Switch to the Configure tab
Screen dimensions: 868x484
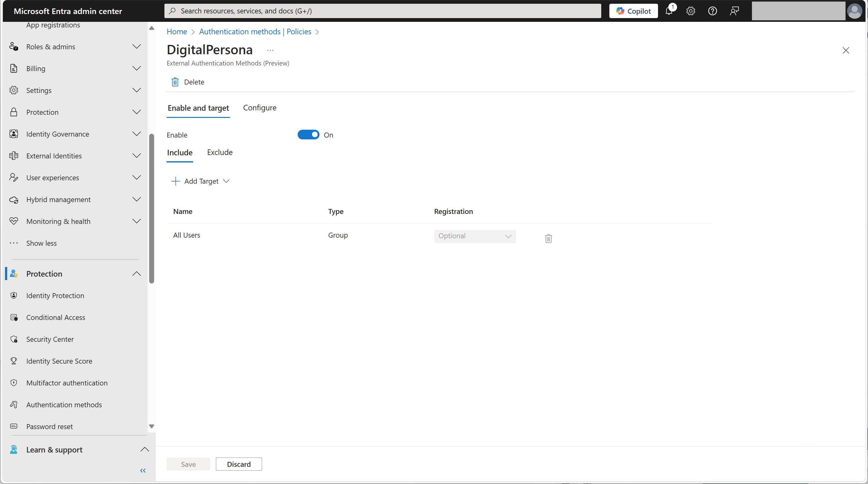tap(260, 108)
